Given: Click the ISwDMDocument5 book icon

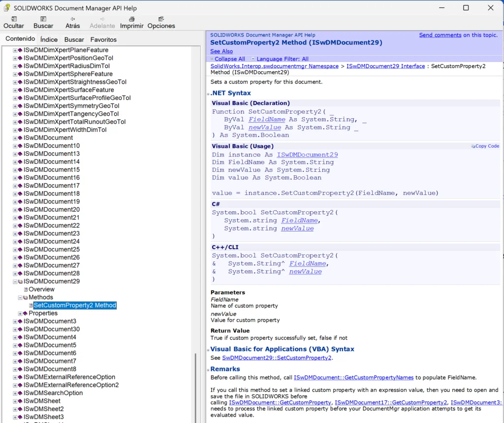Looking at the screenshot, I should coord(20,345).
